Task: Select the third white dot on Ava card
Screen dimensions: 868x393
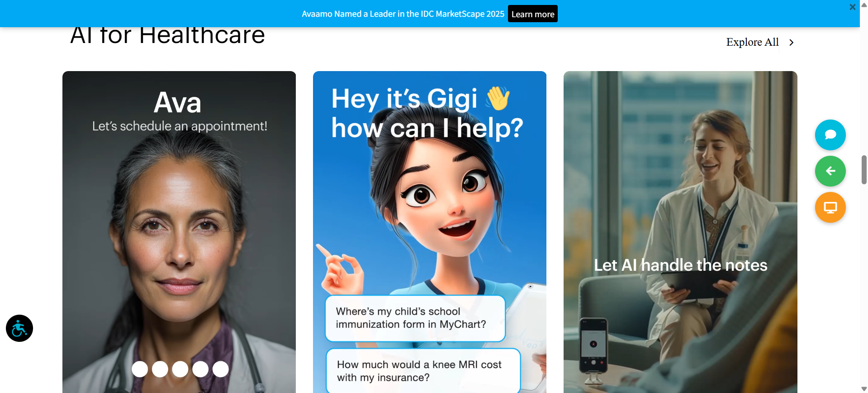Action: click(x=180, y=369)
